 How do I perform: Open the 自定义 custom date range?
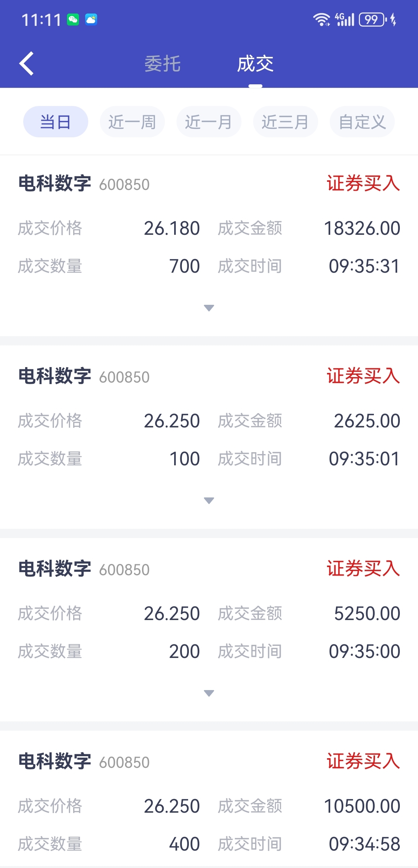(x=362, y=122)
